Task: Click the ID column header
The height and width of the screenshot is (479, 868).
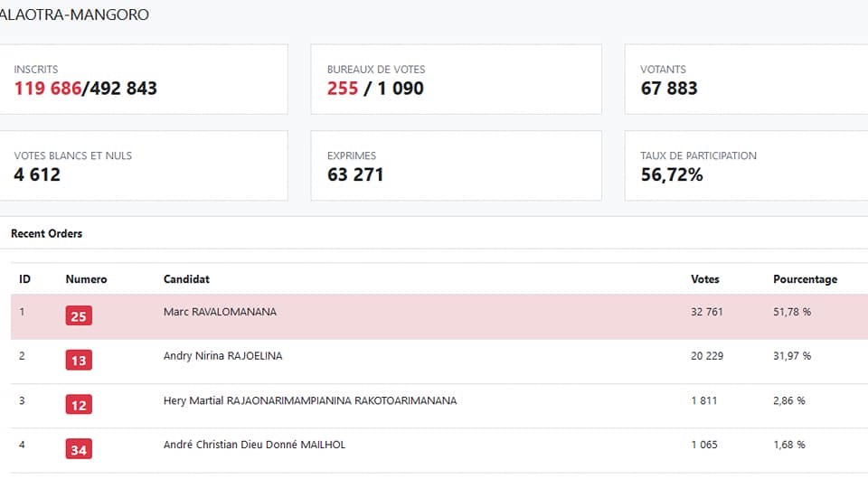Action: click(25, 279)
